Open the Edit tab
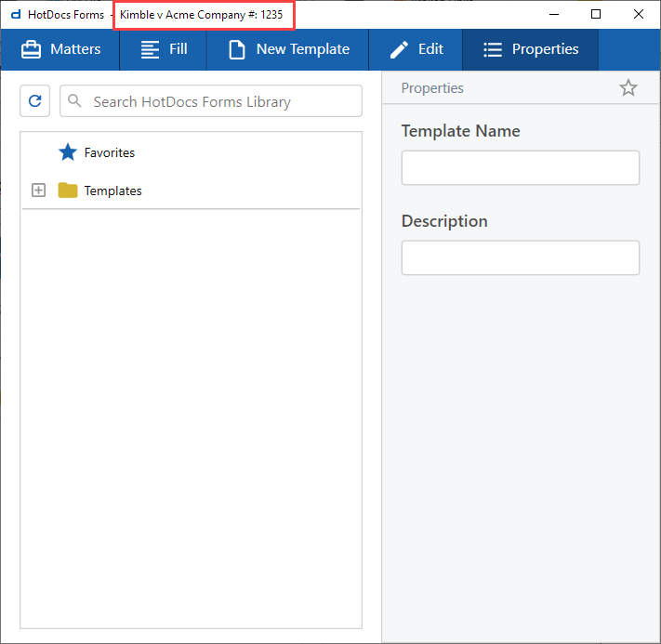Image resolution: width=661 pixels, height=644 pixels. 416,49
